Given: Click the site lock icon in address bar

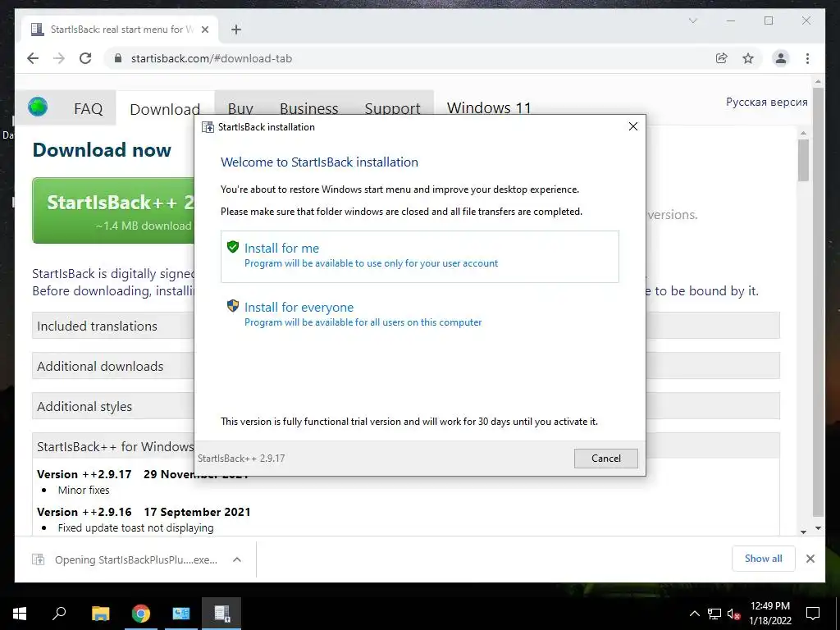Looking at the screenshot, I should 118,58.
